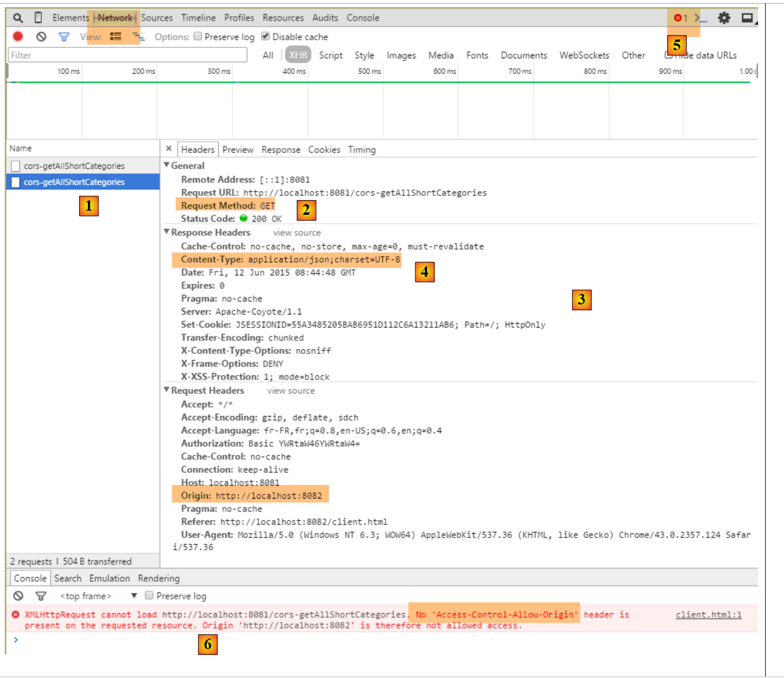Clear the network log icon
Screen dimensions: 784x678
coord(41,37)
